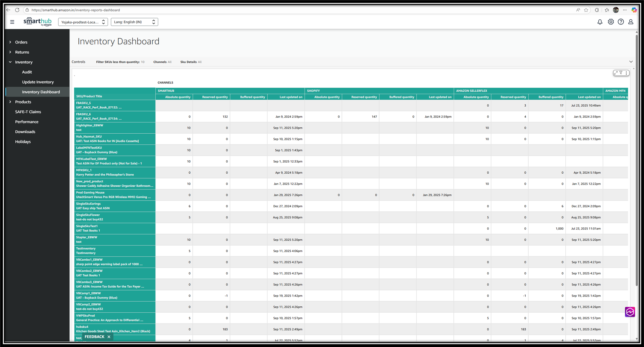Open the user account profile icon

(631, 22)
